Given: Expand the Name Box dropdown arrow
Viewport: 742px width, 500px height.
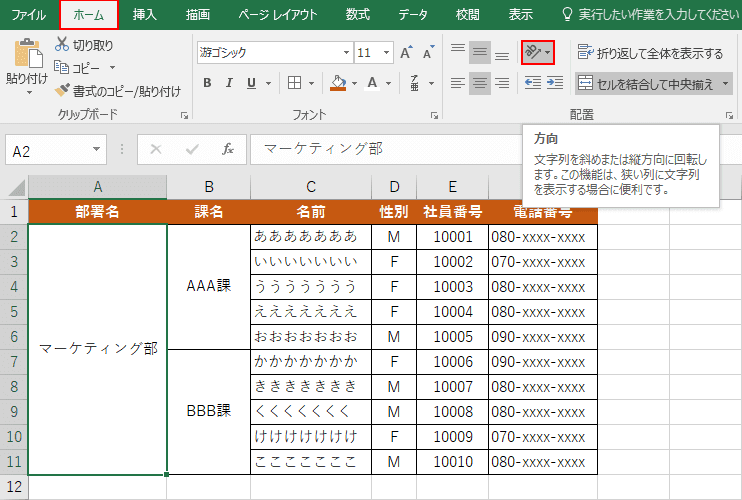Looking at the screenshot, I should coord(97,149).
